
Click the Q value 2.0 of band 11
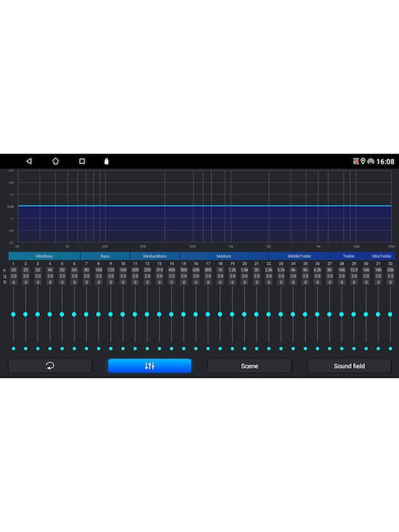click(135, 276)
